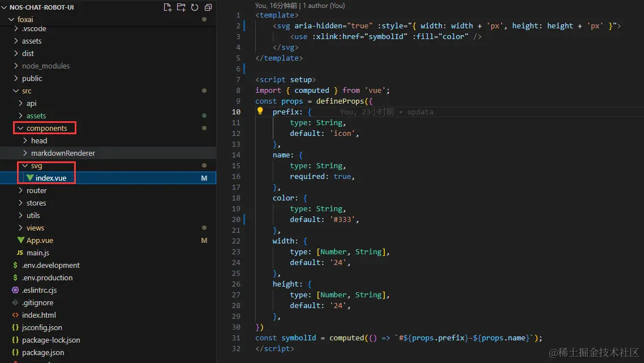Click line number 10 in the gutter
Image resolution: width=644 pixels, height=363 pixels.
[236, 112]
